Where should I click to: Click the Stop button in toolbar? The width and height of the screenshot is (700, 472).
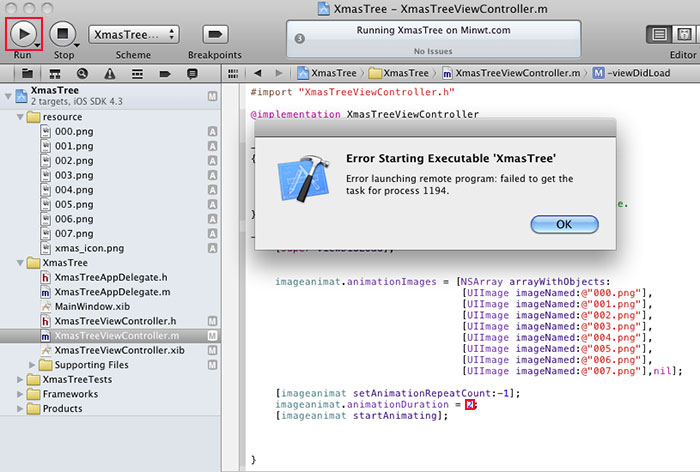(62, 33)
